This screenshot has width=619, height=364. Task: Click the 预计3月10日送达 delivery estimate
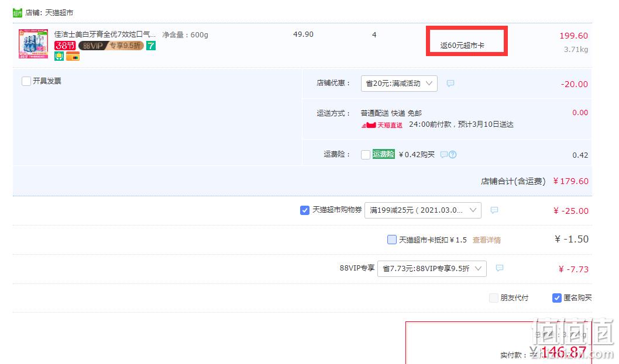(x=486, y=124)
